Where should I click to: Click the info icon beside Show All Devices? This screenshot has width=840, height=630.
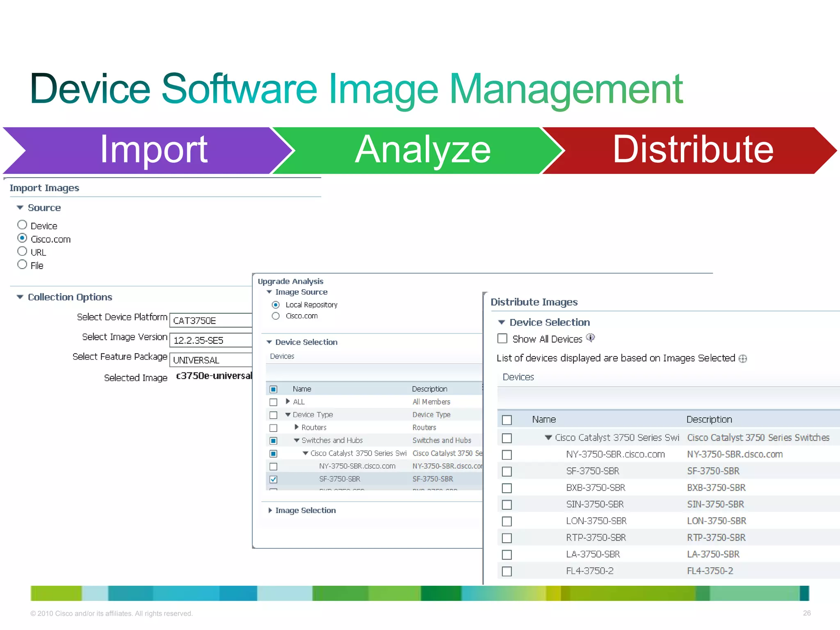[x=590, y=338]
